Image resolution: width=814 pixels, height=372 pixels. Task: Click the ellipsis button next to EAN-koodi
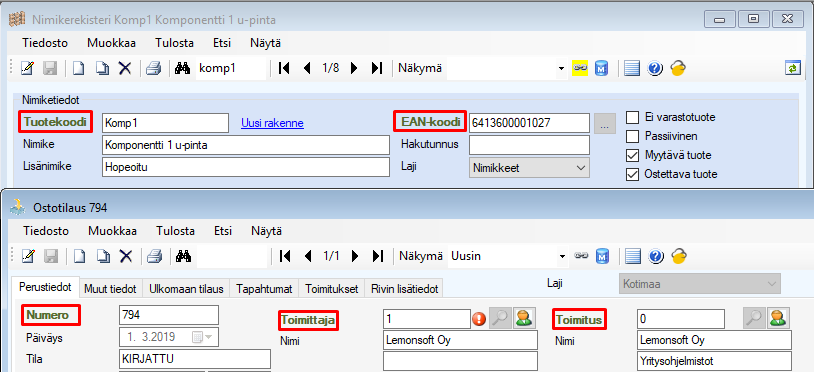point(605,123)
